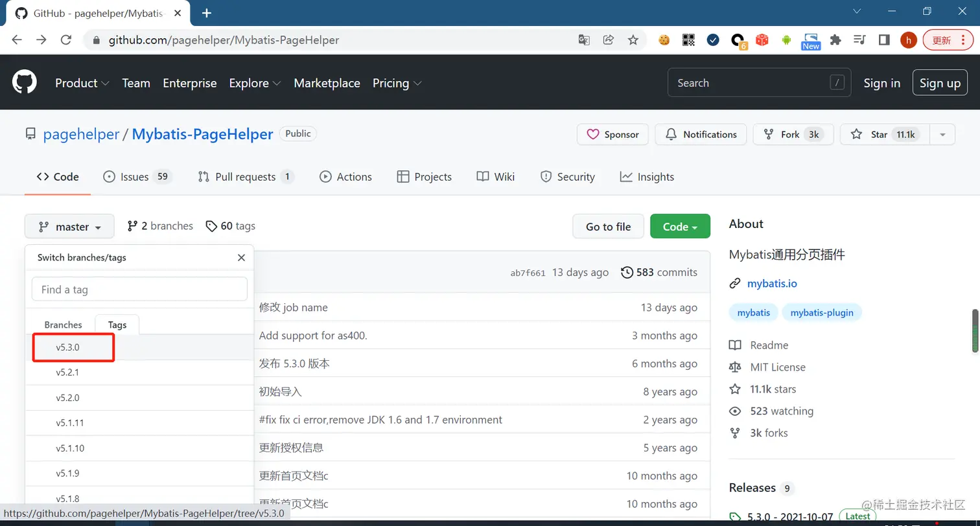980x526 pixels.
Task: Open the profile avatar labeled h
Action: [908, 40]
